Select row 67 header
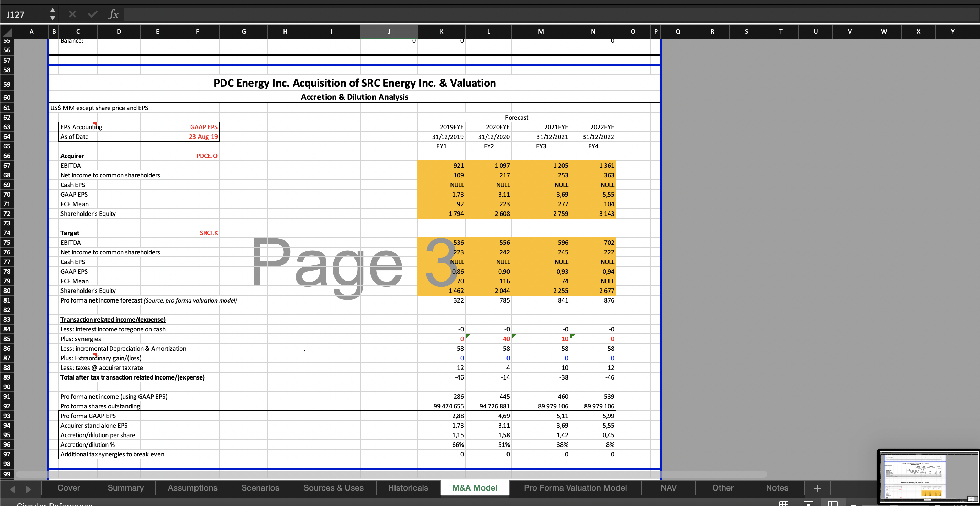Image resolution: width=980 pixels, height=506 pixels. coord(7,165)
